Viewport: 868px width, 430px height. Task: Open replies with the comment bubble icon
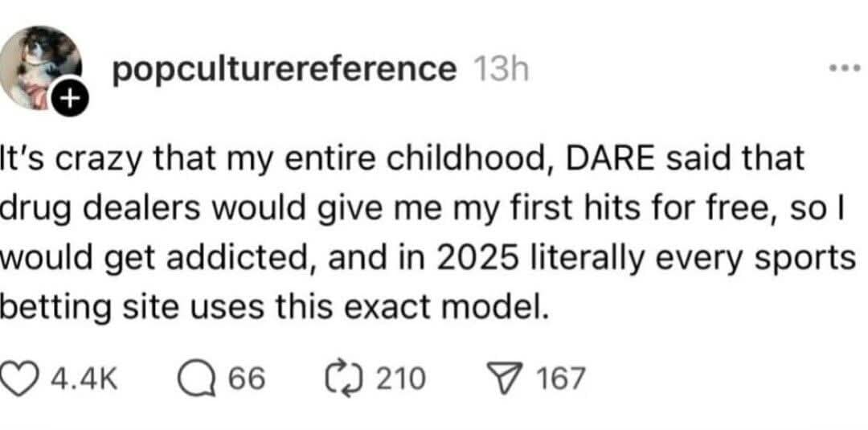tap(193, 377)
